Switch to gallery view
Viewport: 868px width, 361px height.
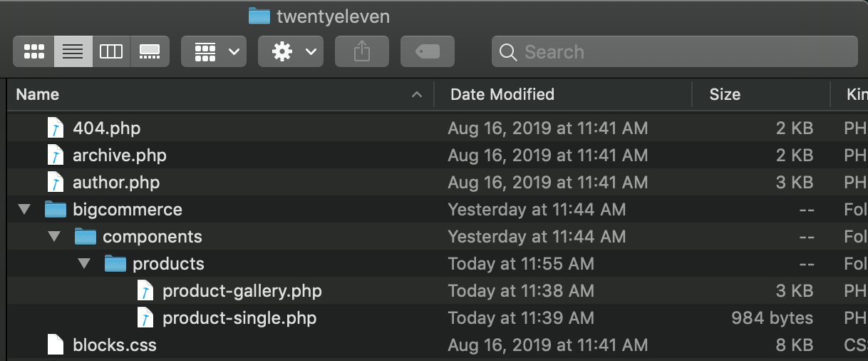(150, 51)
